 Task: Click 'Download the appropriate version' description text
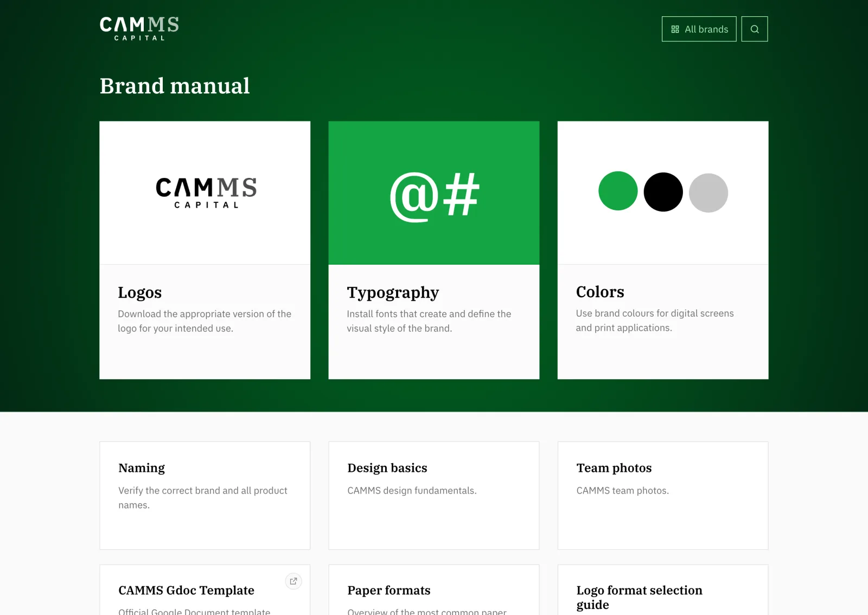click(x=205, y=321)
